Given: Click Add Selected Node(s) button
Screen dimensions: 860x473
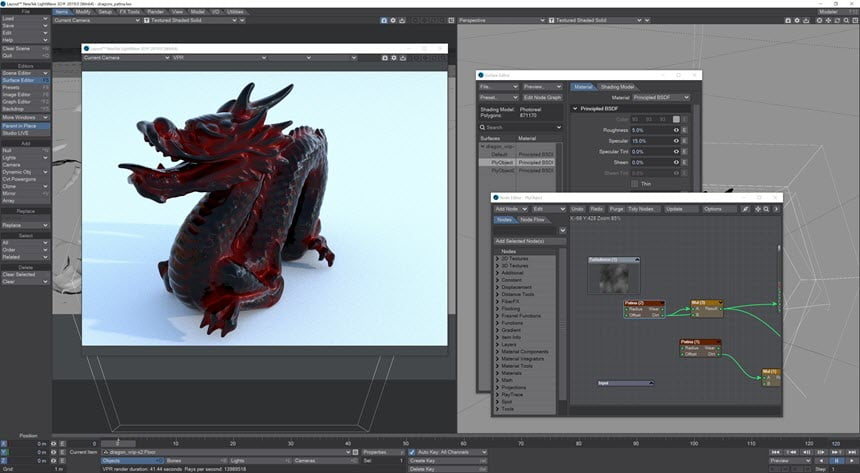Looking at the screenshot, I should (530, 241).
